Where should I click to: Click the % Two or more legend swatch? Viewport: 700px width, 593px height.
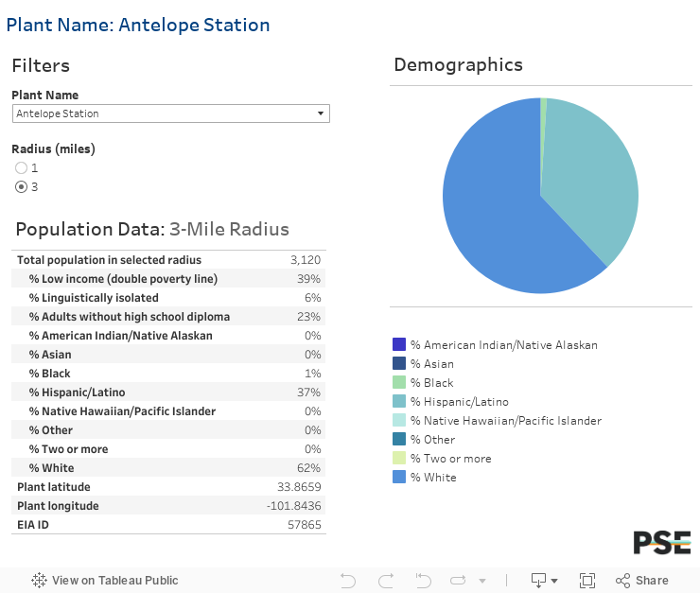[399, 459]
